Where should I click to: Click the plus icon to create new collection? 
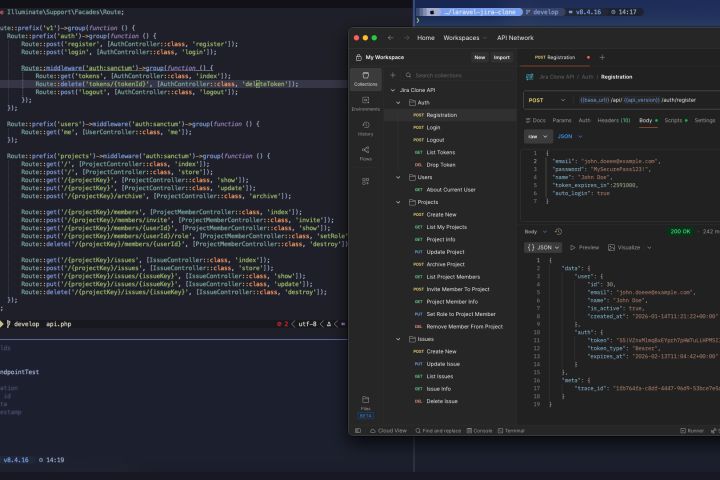tap(393, 75)
